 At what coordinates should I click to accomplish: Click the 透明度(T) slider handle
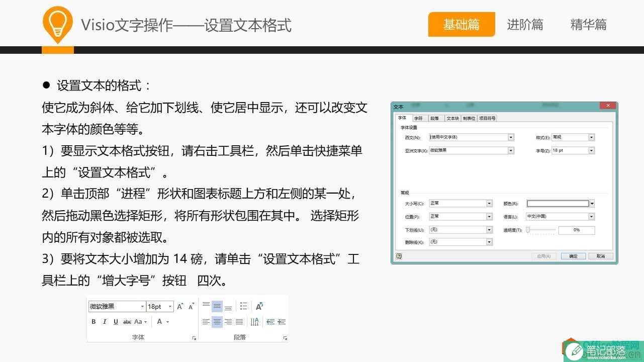tap(528, 230)
